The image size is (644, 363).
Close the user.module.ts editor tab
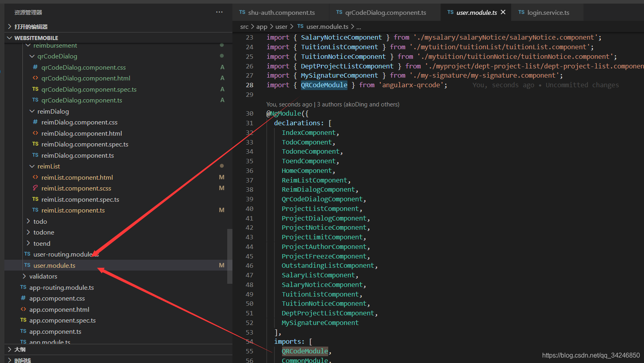pos(503,12)
